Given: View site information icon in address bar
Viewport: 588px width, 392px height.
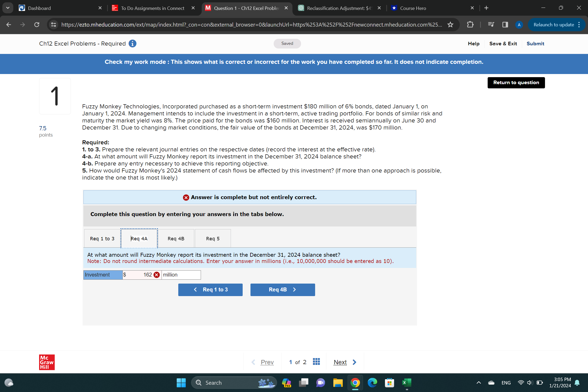Looking at the screenshot, I should [x=53, y=25].
